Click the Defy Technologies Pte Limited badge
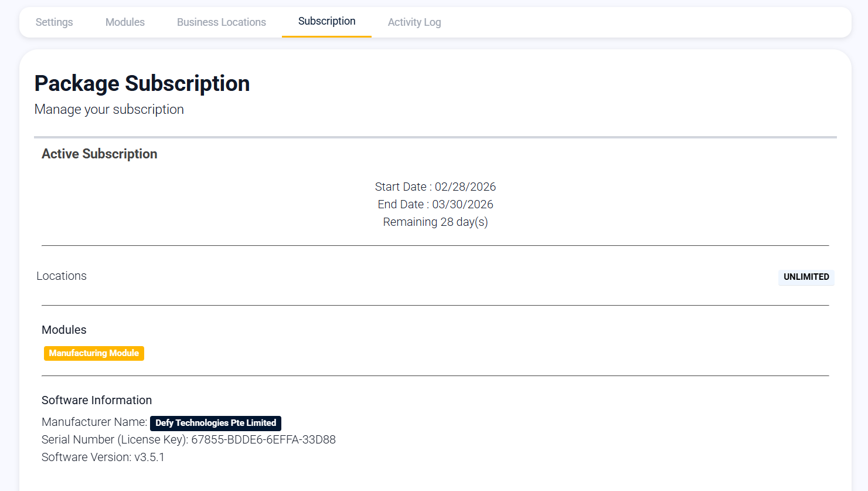 pyautogui.click(x=215, y=423)
